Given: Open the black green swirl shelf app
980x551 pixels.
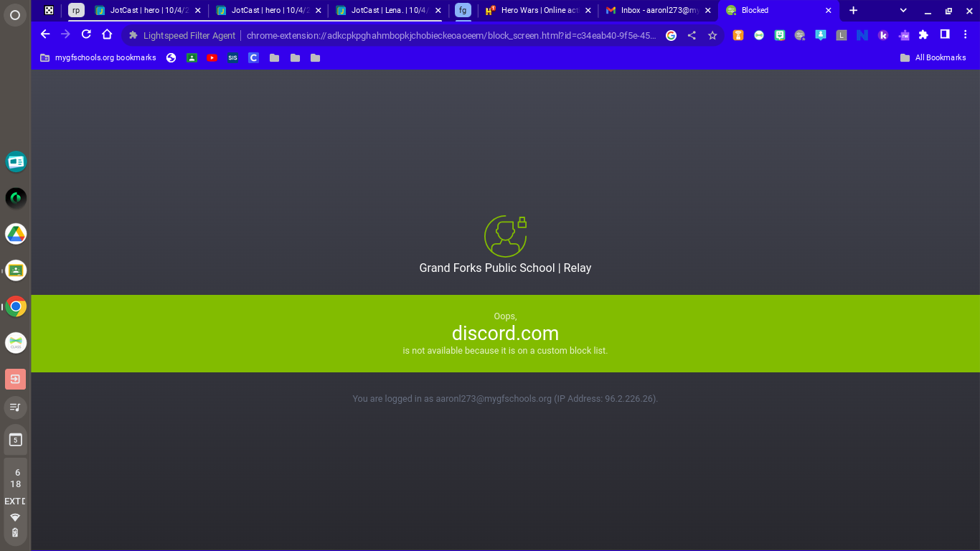Looking at the screenshot, I should (16, 198).
